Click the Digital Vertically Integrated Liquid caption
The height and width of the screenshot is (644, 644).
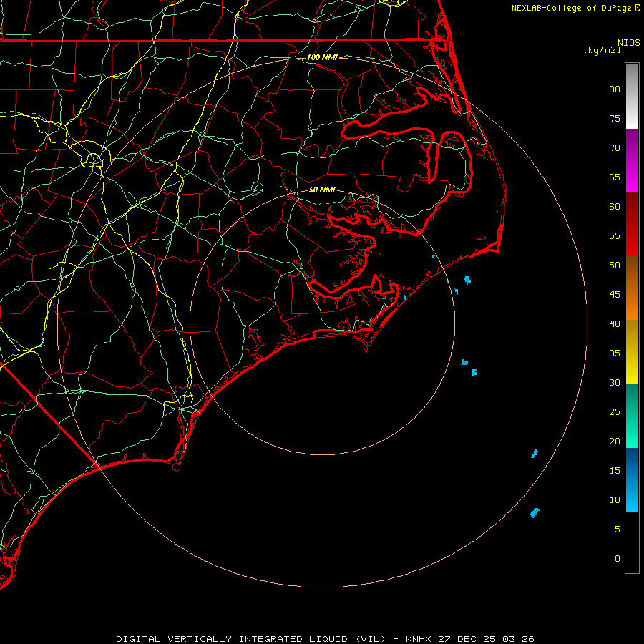325,639
